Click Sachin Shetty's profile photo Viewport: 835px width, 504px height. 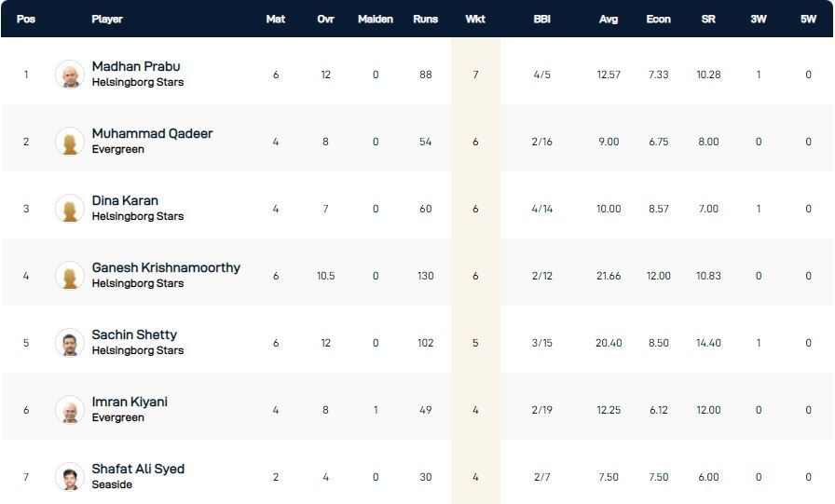click(x=70, y=343)
